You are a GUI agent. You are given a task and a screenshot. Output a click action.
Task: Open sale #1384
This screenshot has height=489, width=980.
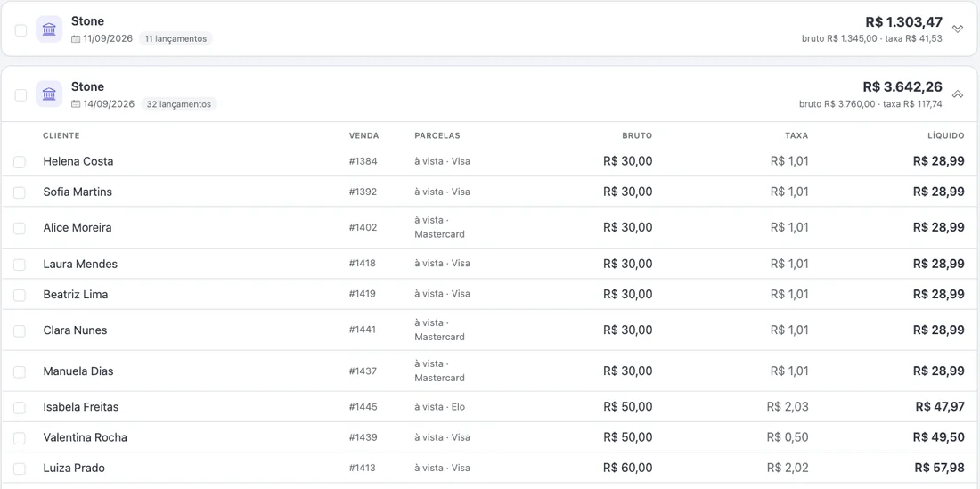point(363,161)
